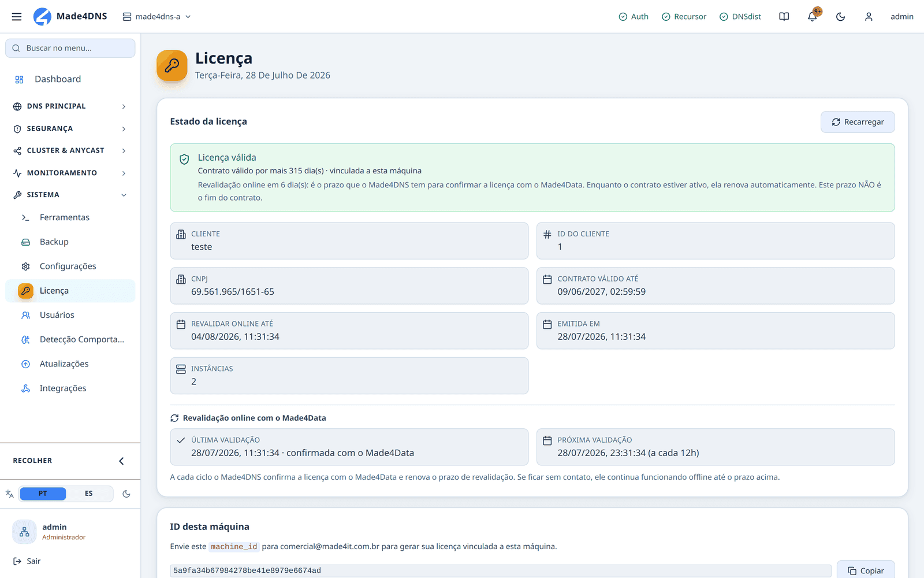Open Configurações menu item
The image size is (924, 578).
pos(70,266)
